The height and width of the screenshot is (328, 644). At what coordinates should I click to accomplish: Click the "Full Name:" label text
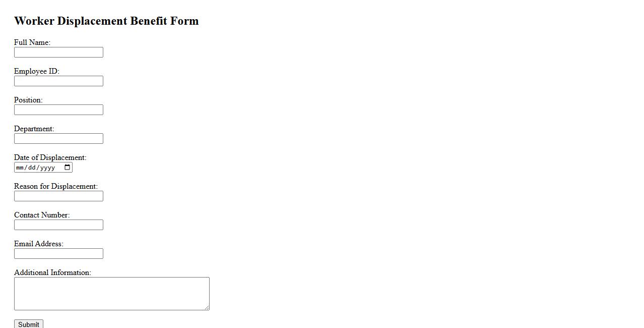click(32, 42)
